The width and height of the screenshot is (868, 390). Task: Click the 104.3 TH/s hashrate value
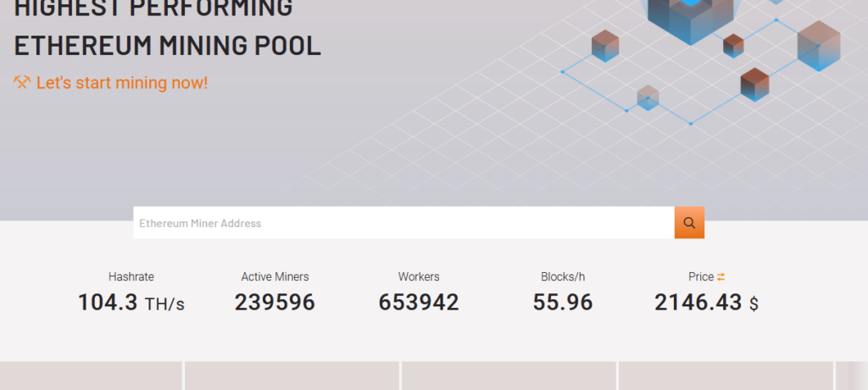131,303
